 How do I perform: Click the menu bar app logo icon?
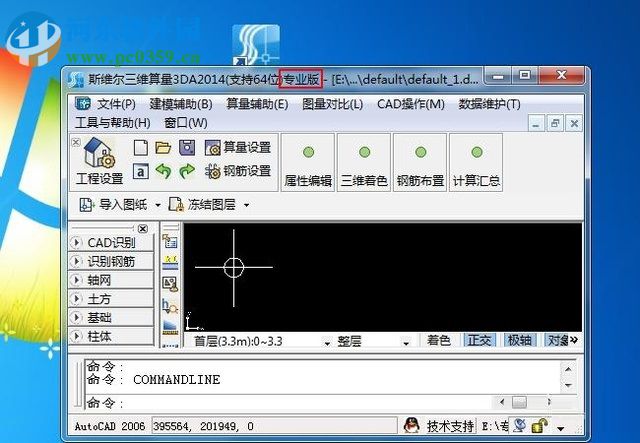[83, 104]
